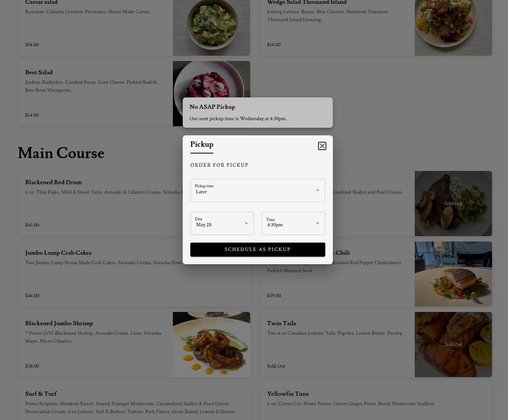Viewport: 508px width, 420px height.
Task: Open the Yellowfin Tuna item
Action: click(376, 401)
